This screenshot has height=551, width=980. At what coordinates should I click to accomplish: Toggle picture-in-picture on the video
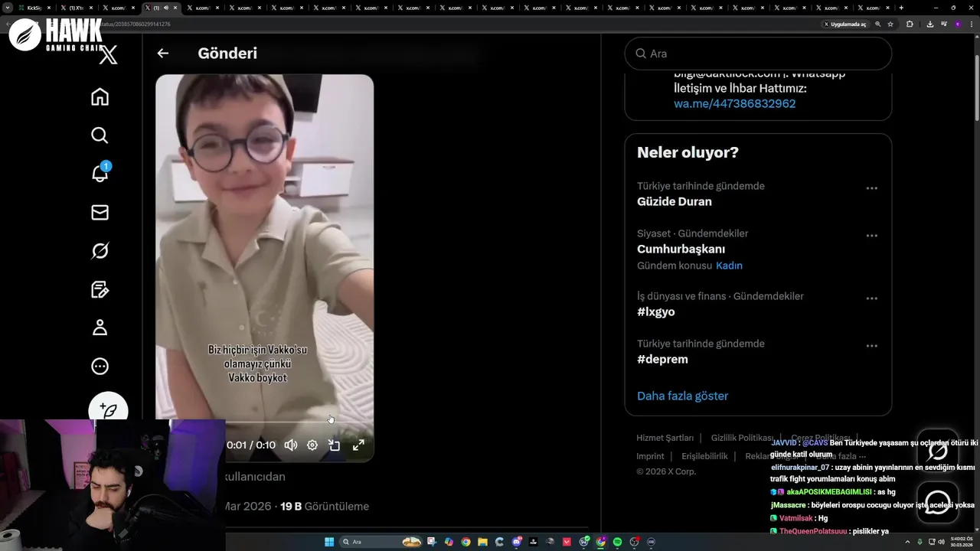point(335,445)
